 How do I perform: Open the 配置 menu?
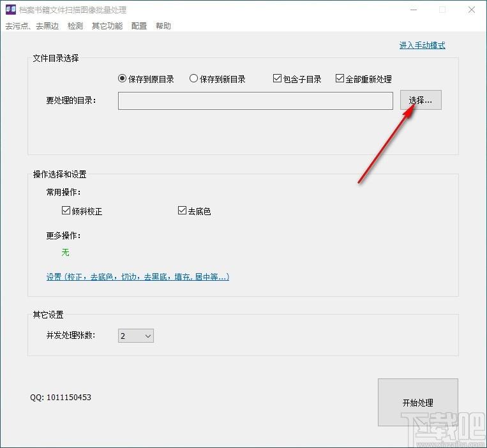coord(139,26)
